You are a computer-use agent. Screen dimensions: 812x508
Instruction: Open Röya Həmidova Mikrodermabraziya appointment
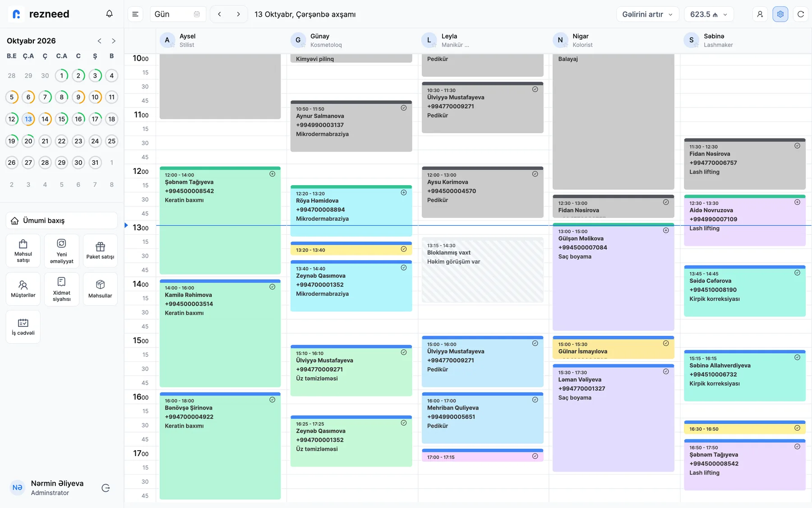(x=351, y=211)
